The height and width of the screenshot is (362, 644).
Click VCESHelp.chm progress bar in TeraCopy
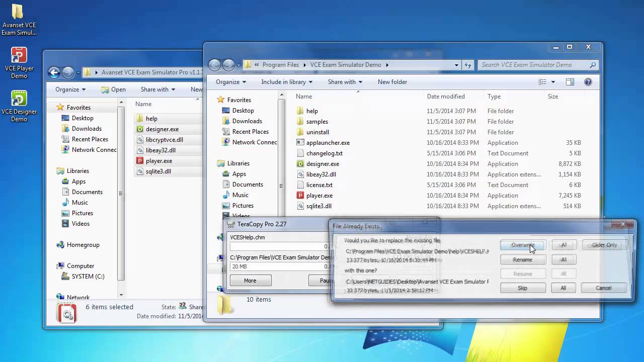tap(280, 246)
